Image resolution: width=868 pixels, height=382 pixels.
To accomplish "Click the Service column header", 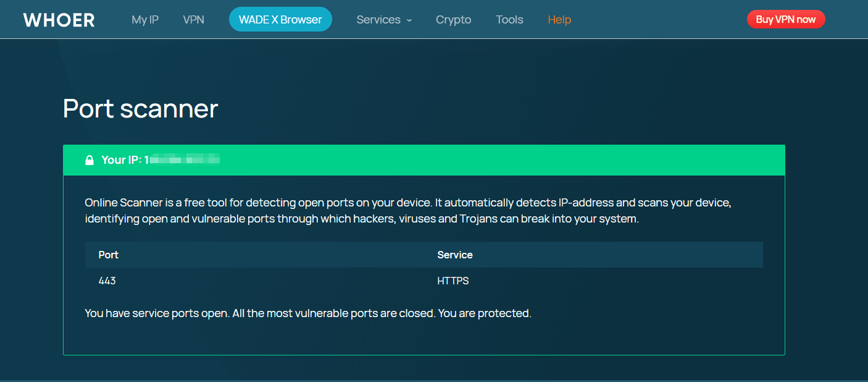I will (454, 255).
